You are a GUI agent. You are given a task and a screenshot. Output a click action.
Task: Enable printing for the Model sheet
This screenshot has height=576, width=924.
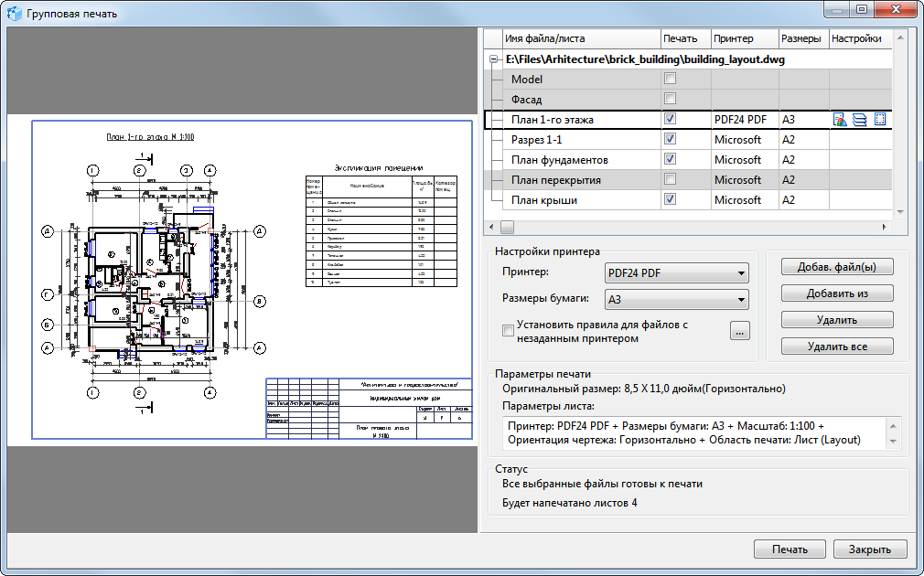tap(670, 80)
